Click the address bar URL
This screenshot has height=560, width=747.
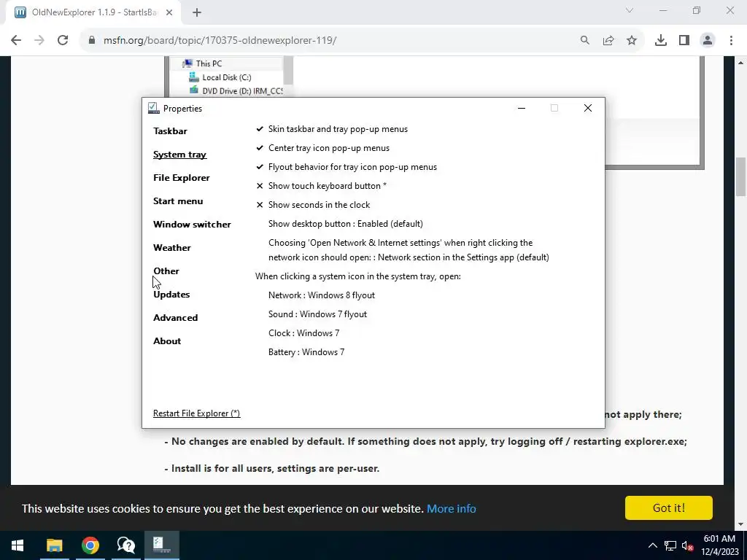[x=220, y=41]
